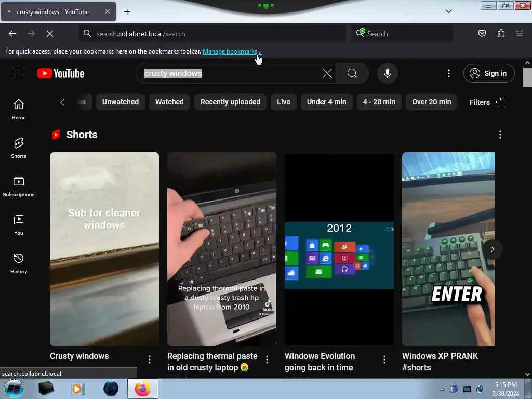532x399 pixels.
Task: Open Shorts in the sidebar
Action: (x=19, y=148)
